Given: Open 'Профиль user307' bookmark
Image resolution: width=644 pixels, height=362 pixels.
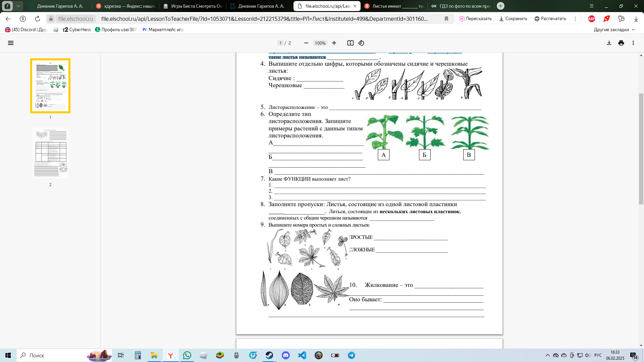Looking at the screenshot, I should click(x=116, y=29).
